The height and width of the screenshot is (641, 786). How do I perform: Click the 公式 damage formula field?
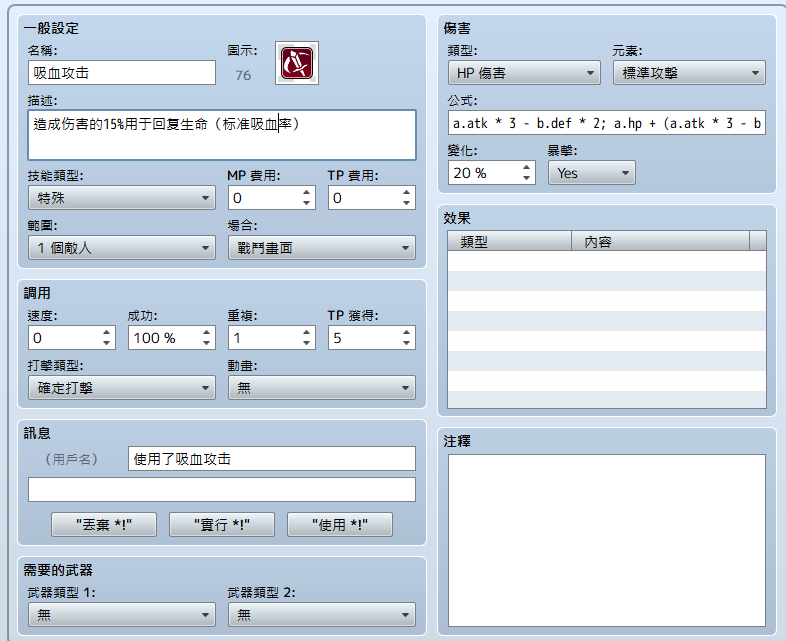[607, 123]
